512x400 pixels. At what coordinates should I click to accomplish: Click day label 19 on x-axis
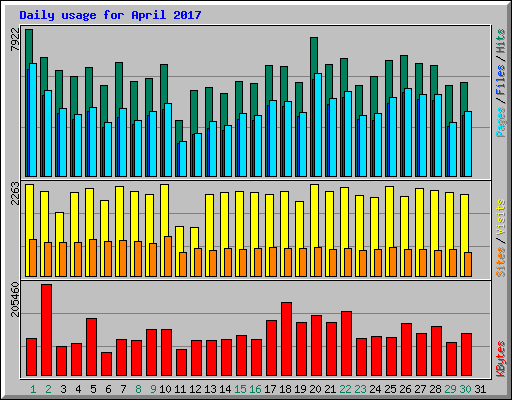(x=300, y=389)
